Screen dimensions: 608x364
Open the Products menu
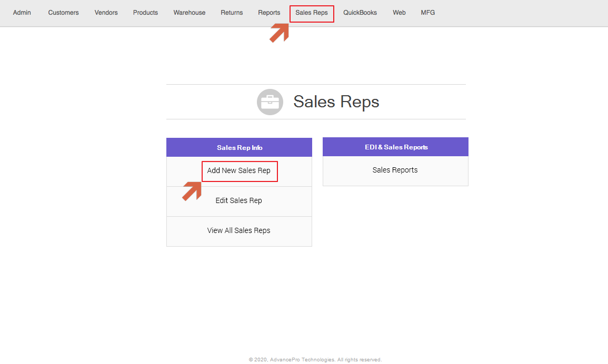tap(145, 13)
